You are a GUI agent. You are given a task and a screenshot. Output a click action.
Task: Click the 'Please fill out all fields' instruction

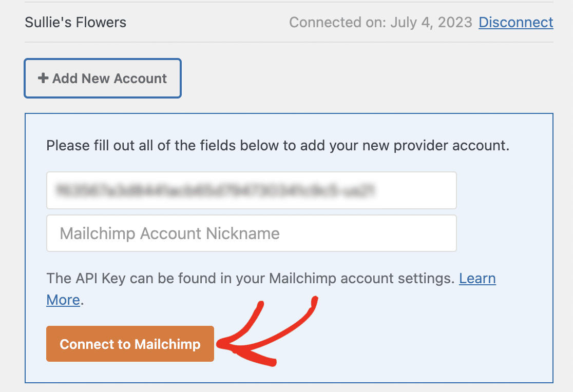277,145
